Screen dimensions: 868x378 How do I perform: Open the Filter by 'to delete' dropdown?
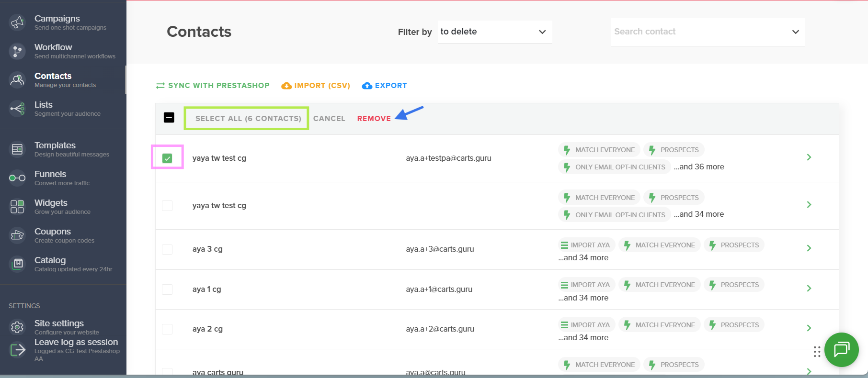494,32
